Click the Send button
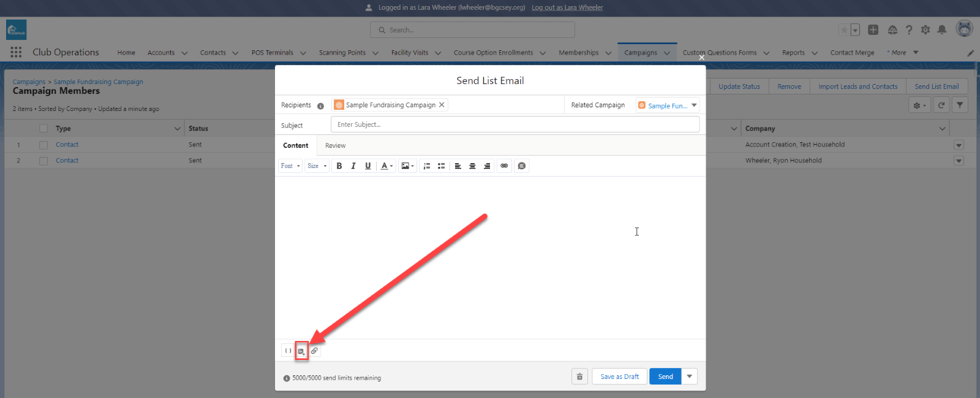The image size is (980, 398). coord(665,377)
